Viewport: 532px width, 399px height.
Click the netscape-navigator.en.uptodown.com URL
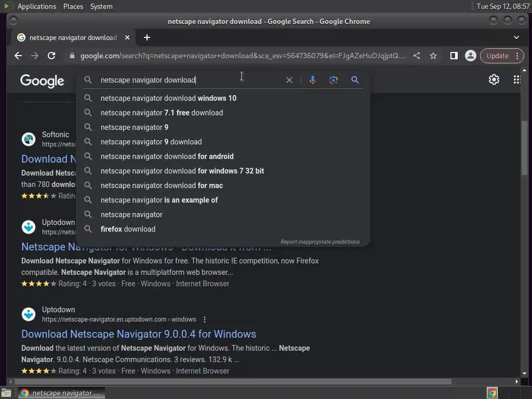pos(119,320)
